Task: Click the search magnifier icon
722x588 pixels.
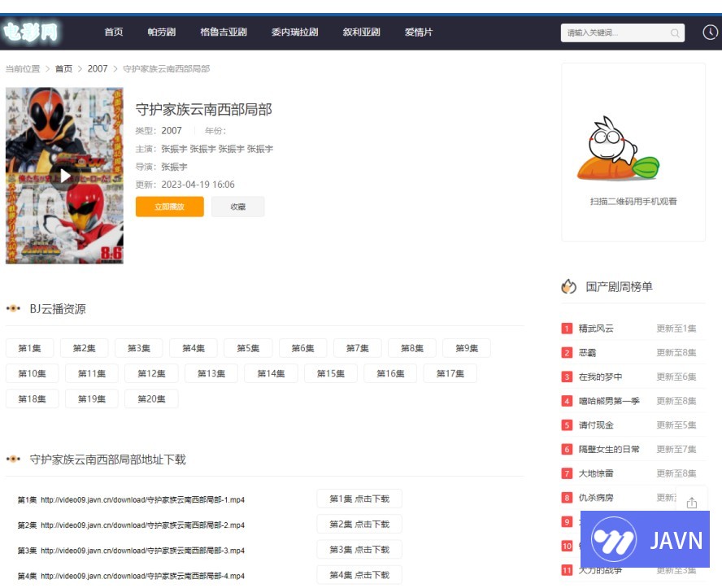Action: coord(675,33)
